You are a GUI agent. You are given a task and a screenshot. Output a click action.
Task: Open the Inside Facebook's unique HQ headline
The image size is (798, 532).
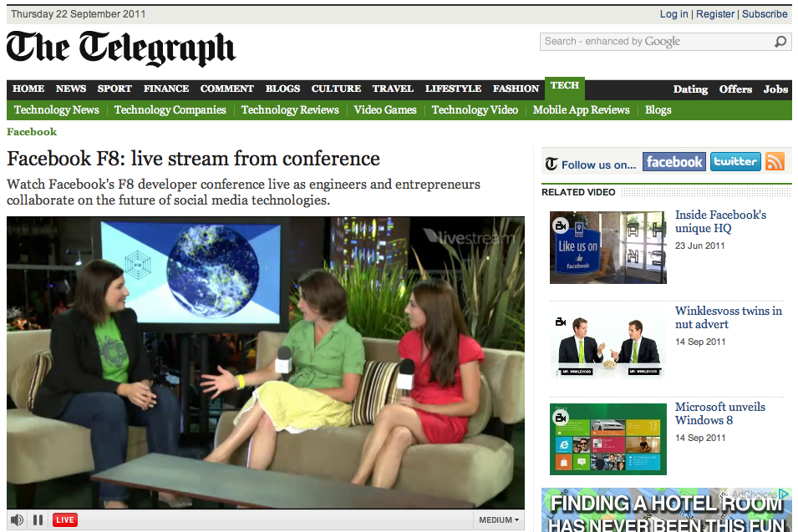720,221
